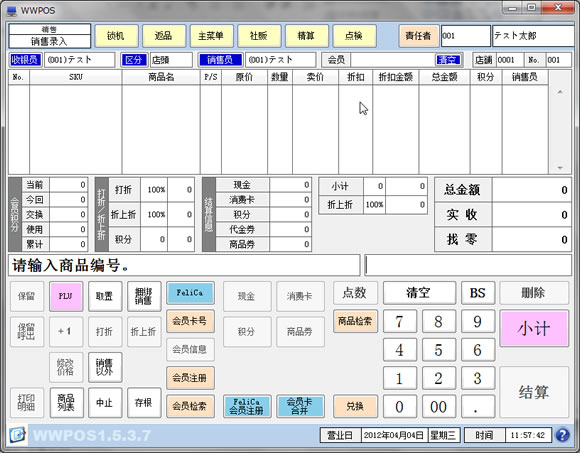
Task: Select the 精算 settlement button
Action: coord(307,36)
